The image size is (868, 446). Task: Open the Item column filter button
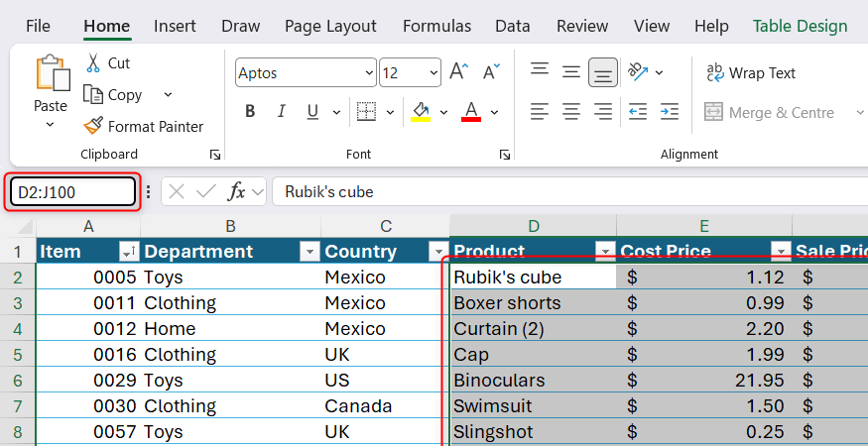pos(129,252)
